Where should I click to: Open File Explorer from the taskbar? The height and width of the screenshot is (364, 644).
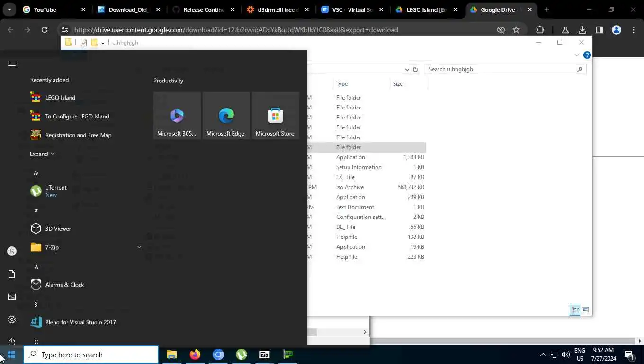(x=171, y=355)
